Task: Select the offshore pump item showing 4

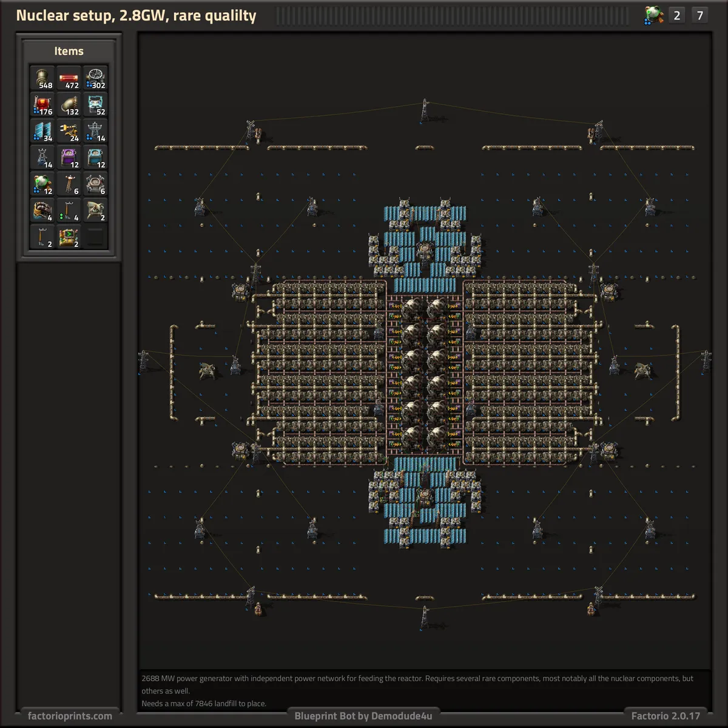Action: pyautogui.click(x=42, y=211)
